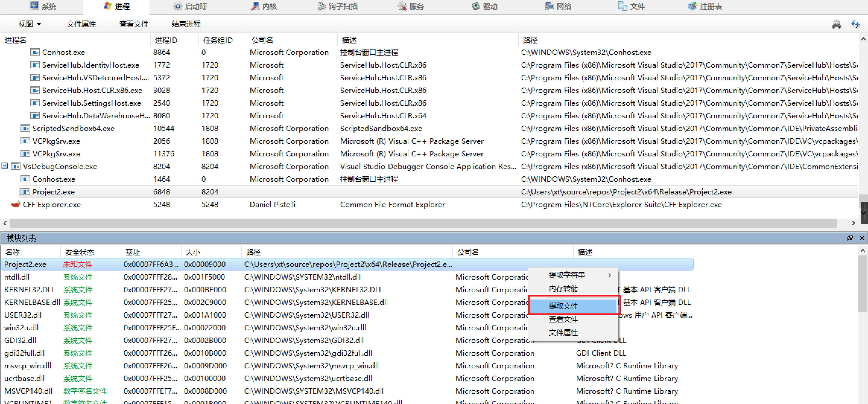Screen dimensions: 868x404
Task: Close the 模块列表 panel
Action: point(862,238)
